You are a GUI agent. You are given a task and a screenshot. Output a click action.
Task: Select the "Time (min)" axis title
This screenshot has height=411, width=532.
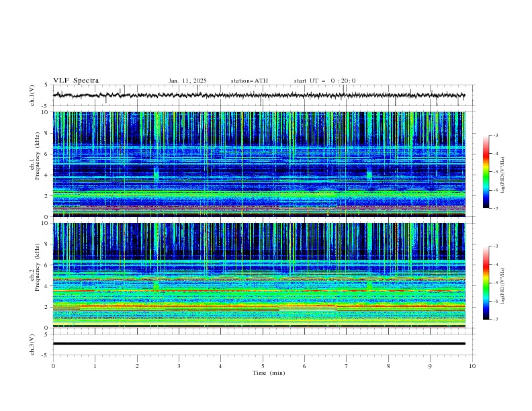coord(269,373)
